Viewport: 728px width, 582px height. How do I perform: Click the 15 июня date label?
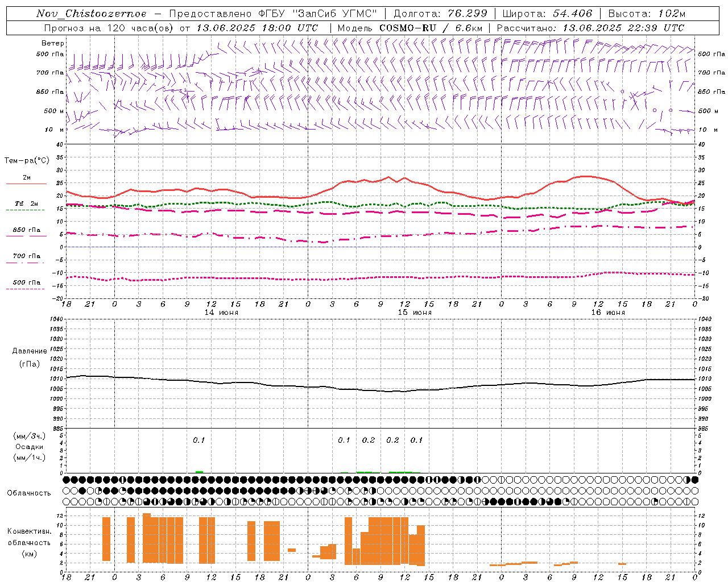[414, 313]
